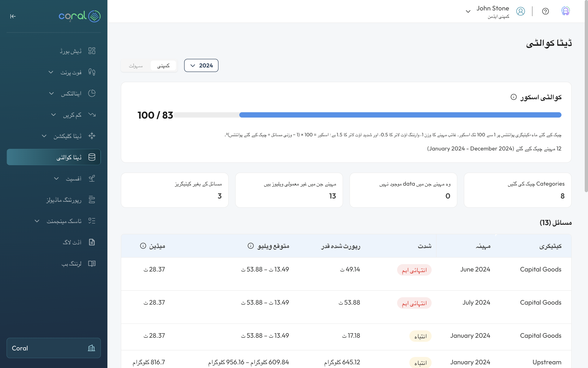Viewport: 588px width, 368px height.
Task: Click the data collection arrows icon
Action: tap(92, 136)
